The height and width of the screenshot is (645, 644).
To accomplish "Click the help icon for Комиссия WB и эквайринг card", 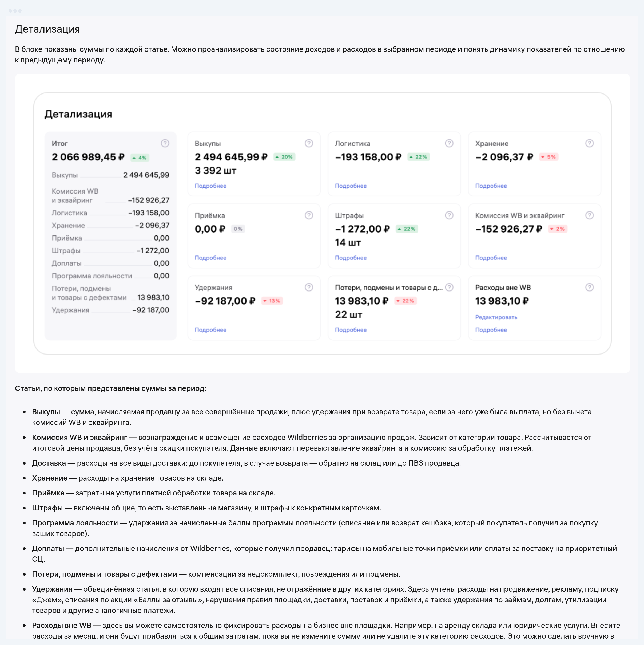I will (590, 215).
